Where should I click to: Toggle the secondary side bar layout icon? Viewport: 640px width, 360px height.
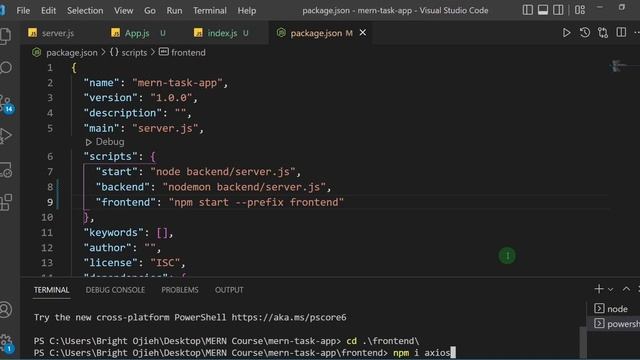[558, 10]
